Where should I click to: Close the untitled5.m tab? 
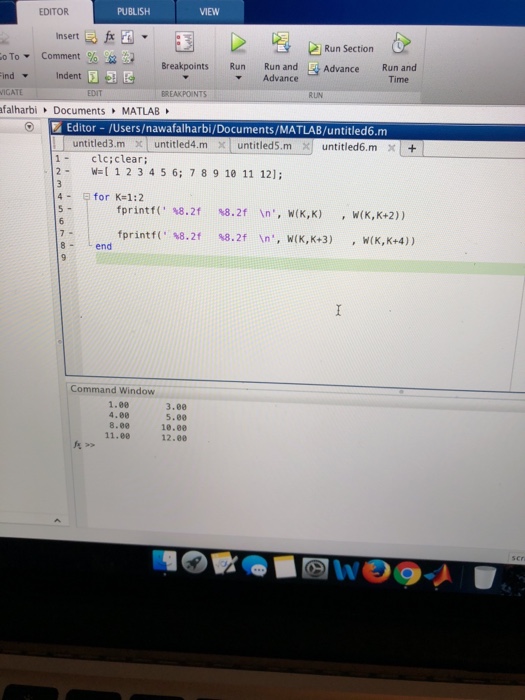pos(306,146)
